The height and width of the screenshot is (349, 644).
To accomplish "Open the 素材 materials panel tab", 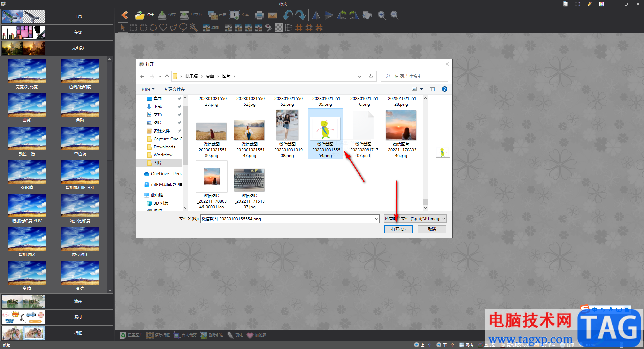I will coord(57,317).
